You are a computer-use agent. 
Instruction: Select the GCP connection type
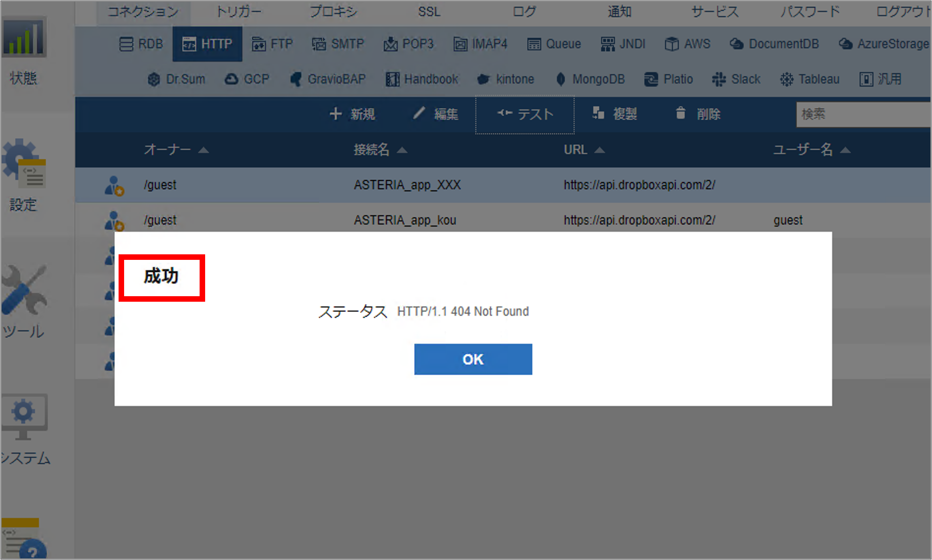tap(247, 79)
